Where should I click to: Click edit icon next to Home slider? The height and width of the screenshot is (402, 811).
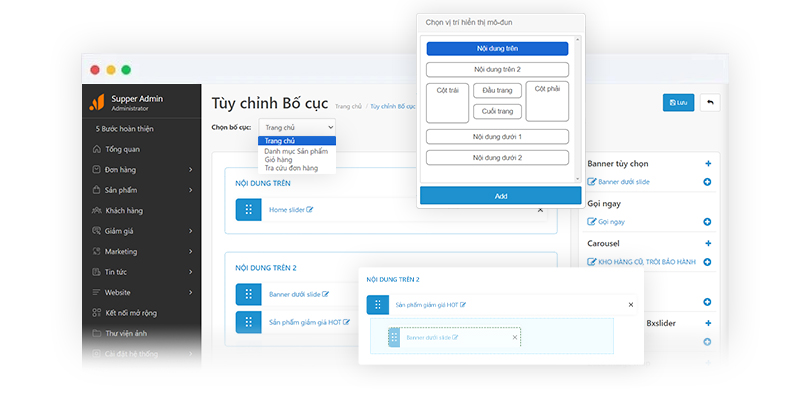pos(310,210)
